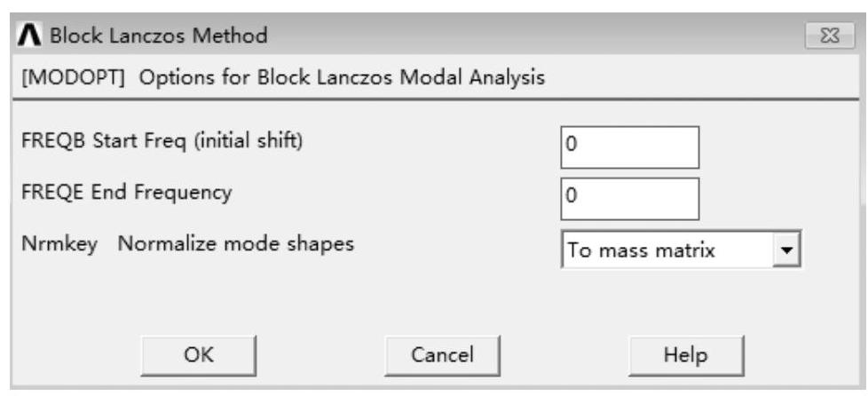Click the MODOPT options header text

tap(282, 78)
